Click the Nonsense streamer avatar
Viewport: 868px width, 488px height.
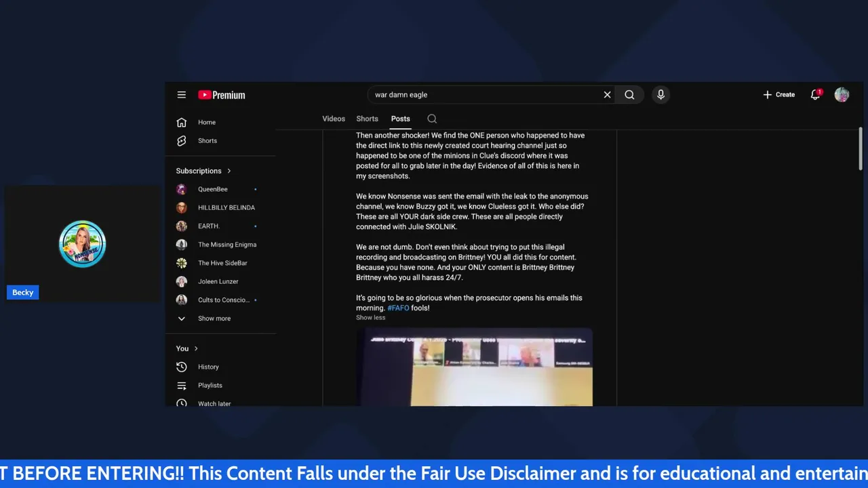(x=83, y=244)
